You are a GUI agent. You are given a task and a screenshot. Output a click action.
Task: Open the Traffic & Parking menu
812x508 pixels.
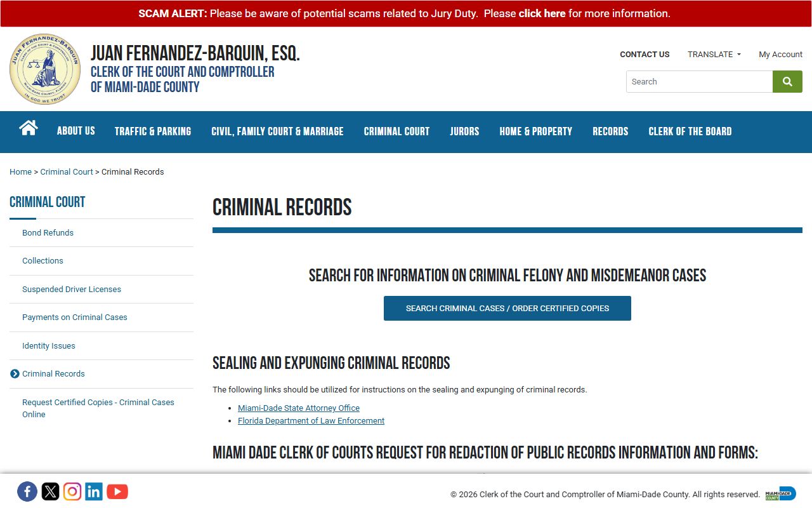(x=153, y=131)
